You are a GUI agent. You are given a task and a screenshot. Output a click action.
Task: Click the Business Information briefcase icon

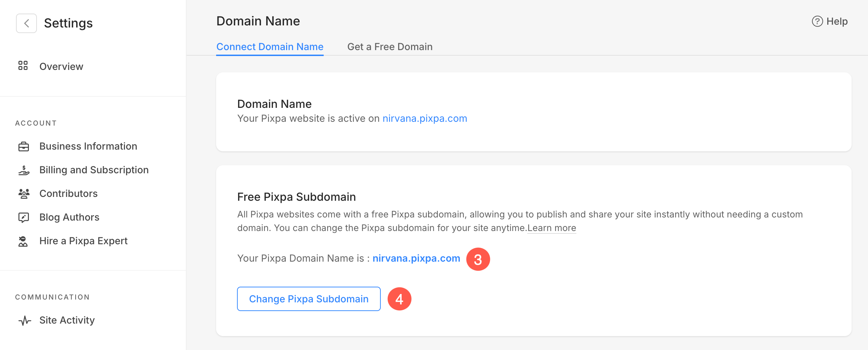coord(24,146)
